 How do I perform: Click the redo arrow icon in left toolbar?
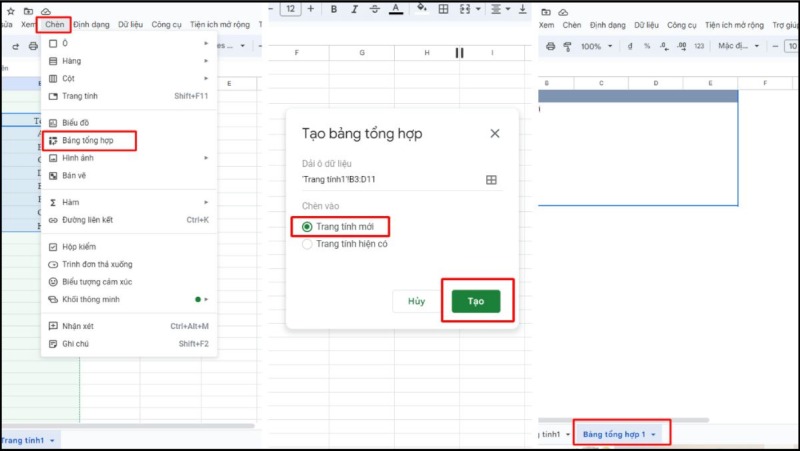[x=16, y=46]
